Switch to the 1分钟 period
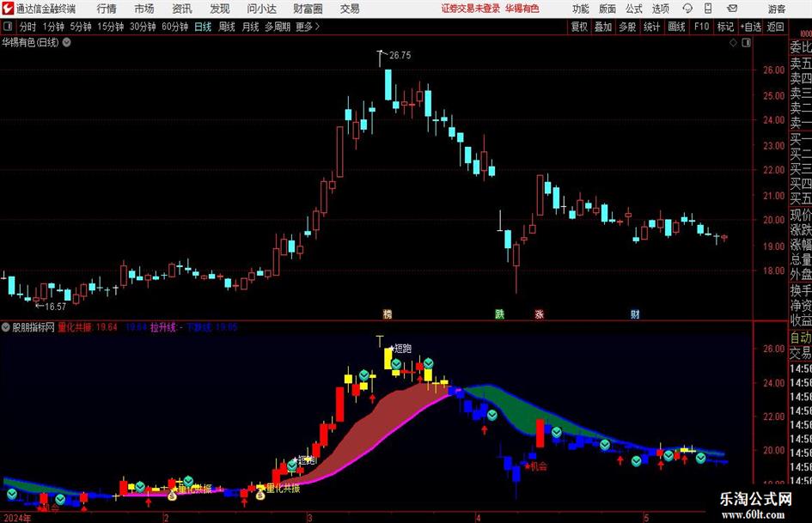Viewport: 812px width, 523px height. (x=52, y=27)
